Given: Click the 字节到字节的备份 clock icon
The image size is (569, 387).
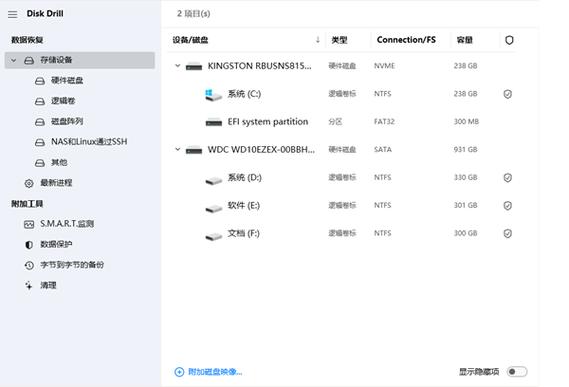Looking at the screenshot, I should pos(29,265).
